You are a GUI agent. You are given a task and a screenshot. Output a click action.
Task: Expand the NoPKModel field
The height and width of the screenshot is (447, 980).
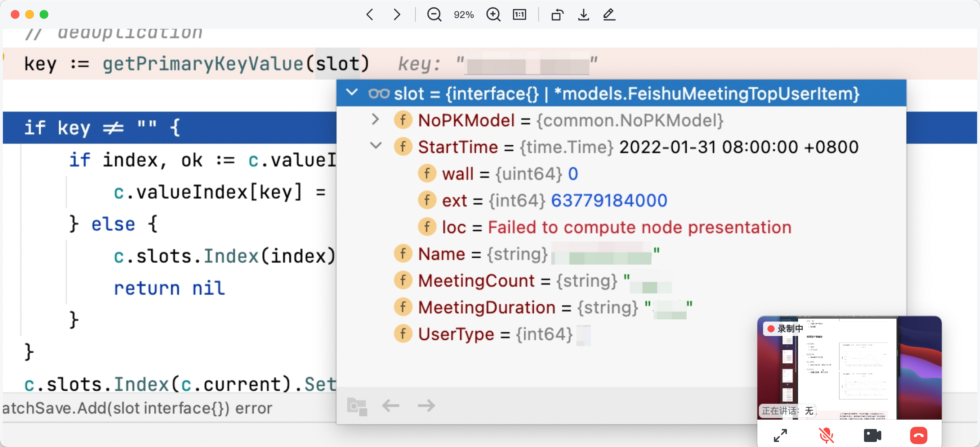coord(375,120)
